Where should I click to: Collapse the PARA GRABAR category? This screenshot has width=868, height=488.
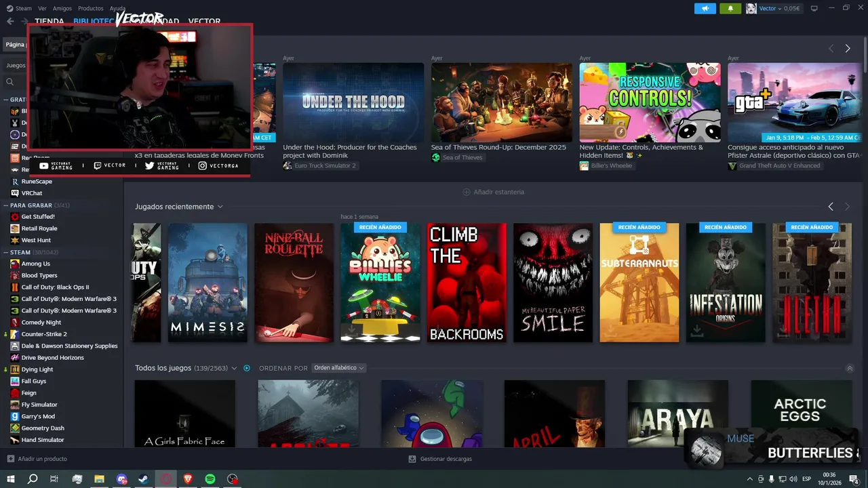click(x=5, y=205)
